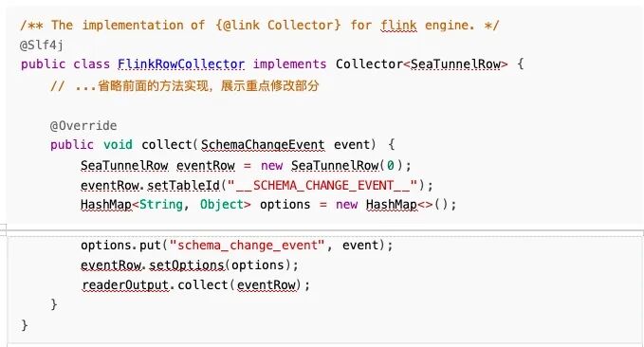Image resolution: width=644 pixels, height=347 pixels.
Task: Click the @Slf4j annotation
Action: pos(42,45)
